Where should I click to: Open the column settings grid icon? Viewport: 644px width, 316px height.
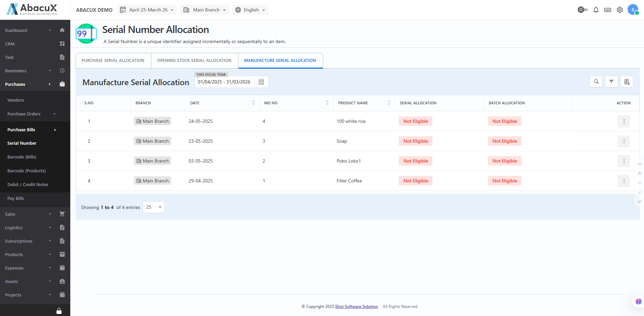point(627,81)
